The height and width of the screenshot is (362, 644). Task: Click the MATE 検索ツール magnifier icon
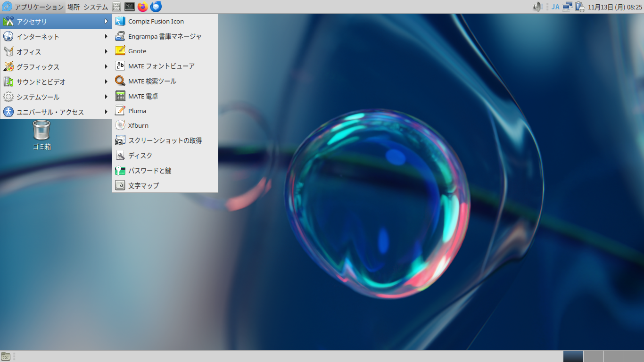[120, 81]
